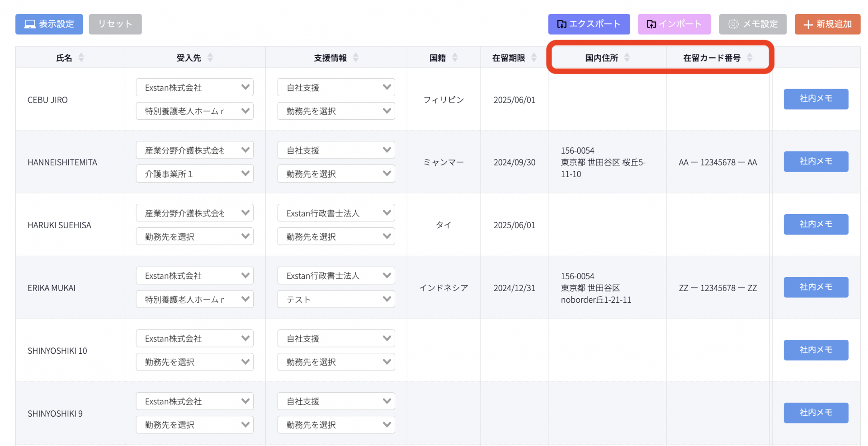The image size is (868, 446).
Task: Sort by 受入先 column arrows
Action: [210, 57]
